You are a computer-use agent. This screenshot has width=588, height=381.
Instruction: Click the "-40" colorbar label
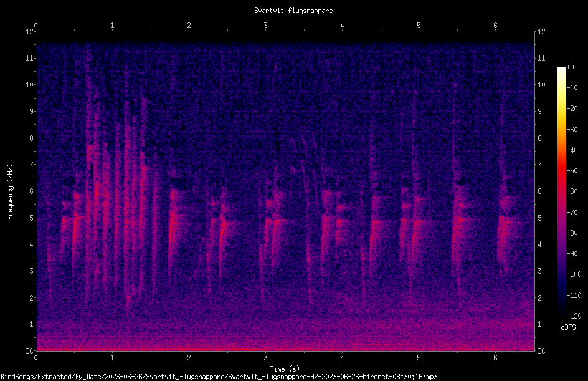point(572,150)
